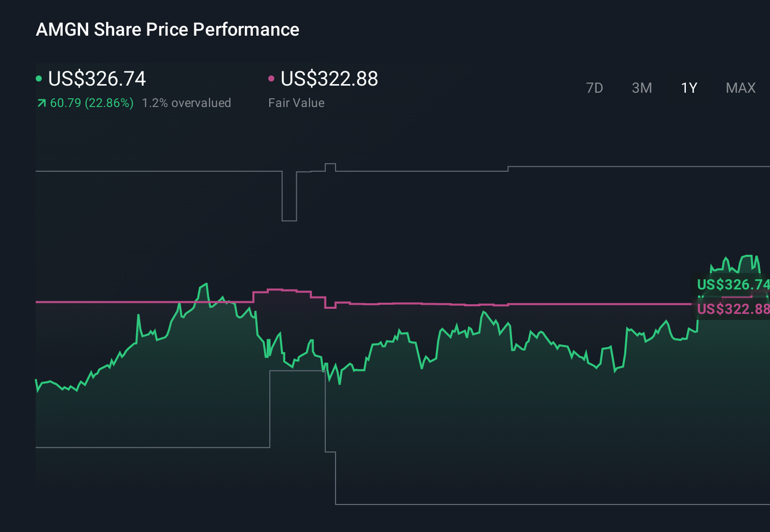Click the pink Fair Value legend dot
This screenshot has width=770, height=532.
click(x=272, y=78)
